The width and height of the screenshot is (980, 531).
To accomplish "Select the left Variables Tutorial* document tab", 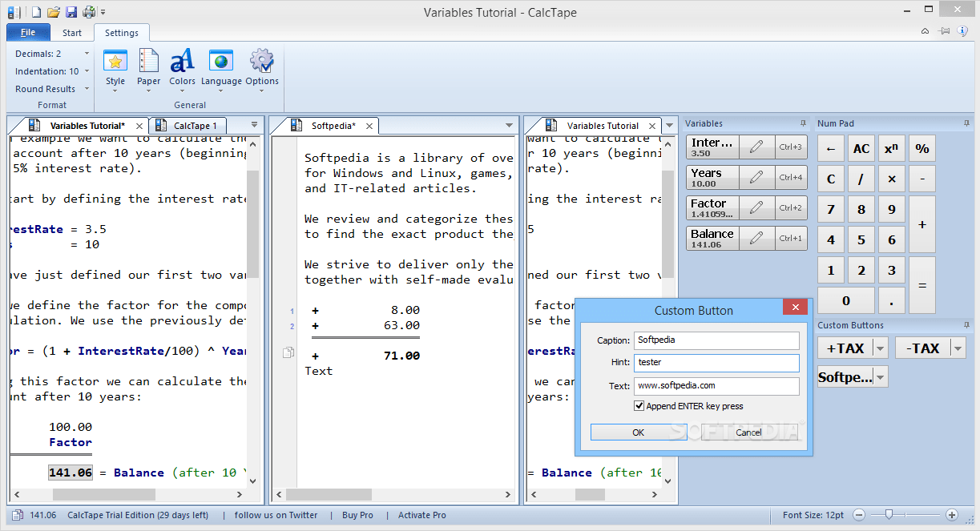I will click(79, 126).
